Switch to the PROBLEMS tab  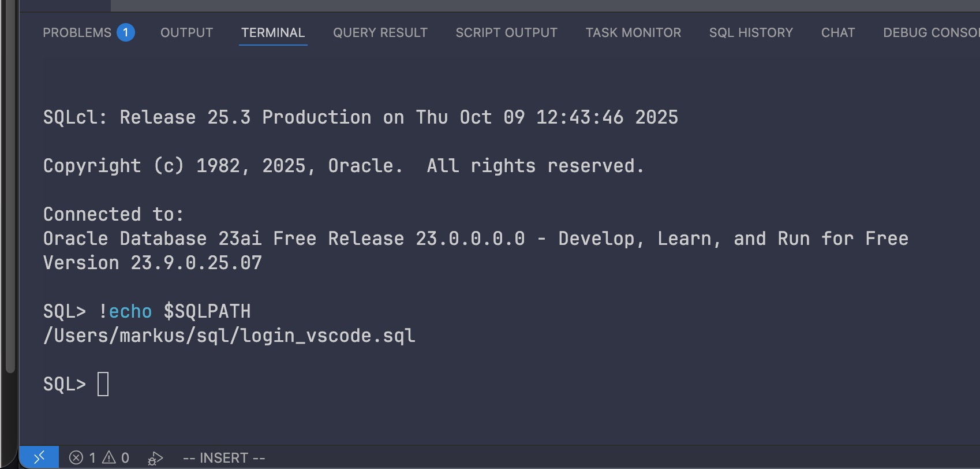[x=77, y=32]
